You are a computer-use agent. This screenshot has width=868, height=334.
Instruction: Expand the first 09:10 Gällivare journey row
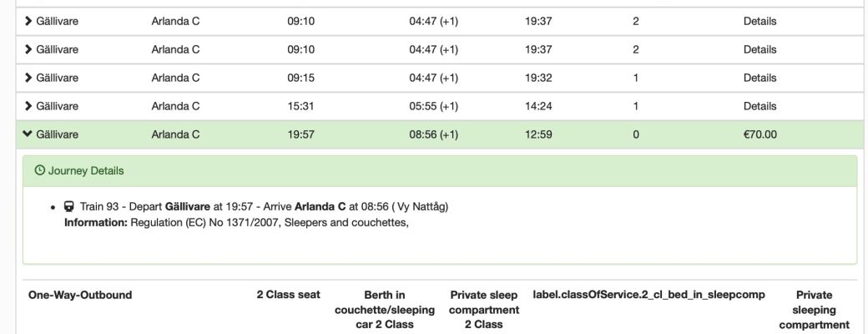tap(440, 22)
